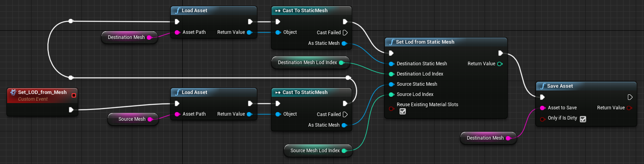Screen dimensions: 644x164
Task: Toggle the Only if Is Dirty checkbox
Action: tap(583, 119)
